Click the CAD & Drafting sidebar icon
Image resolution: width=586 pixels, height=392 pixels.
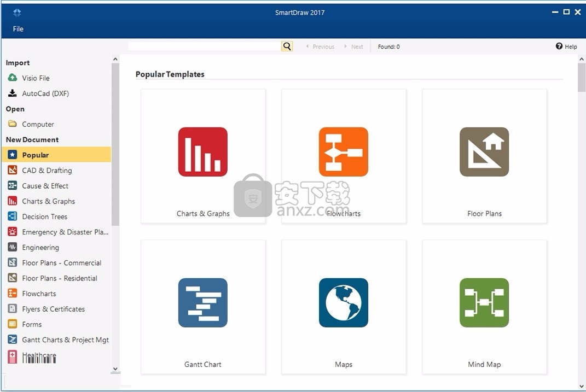coord(13,170)
